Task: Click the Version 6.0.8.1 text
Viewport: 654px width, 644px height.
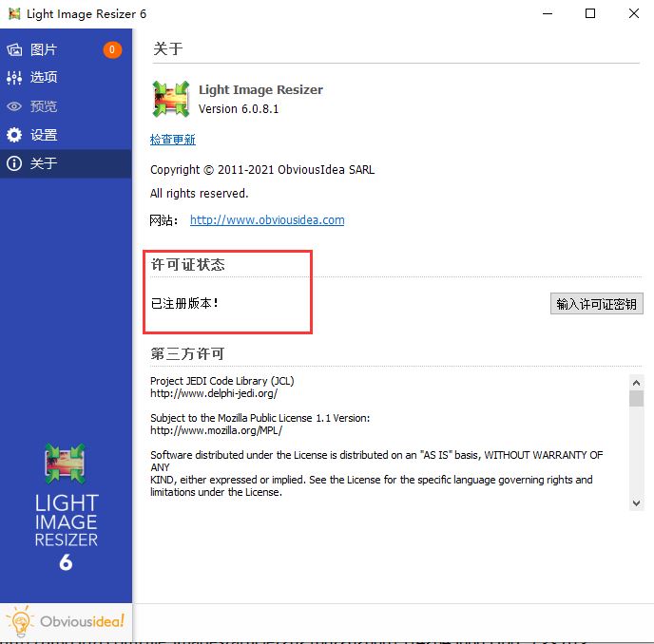Action: (239, 109)
